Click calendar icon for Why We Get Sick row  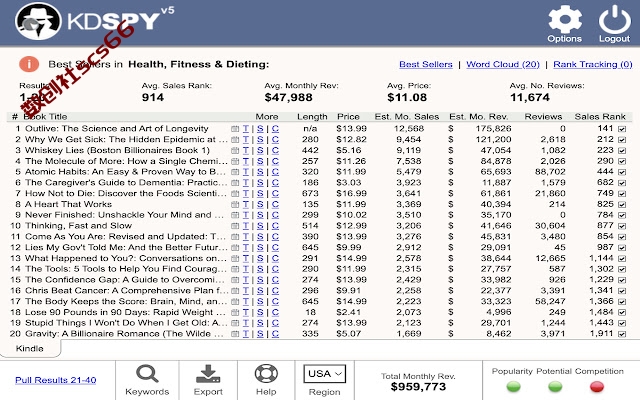235,139
